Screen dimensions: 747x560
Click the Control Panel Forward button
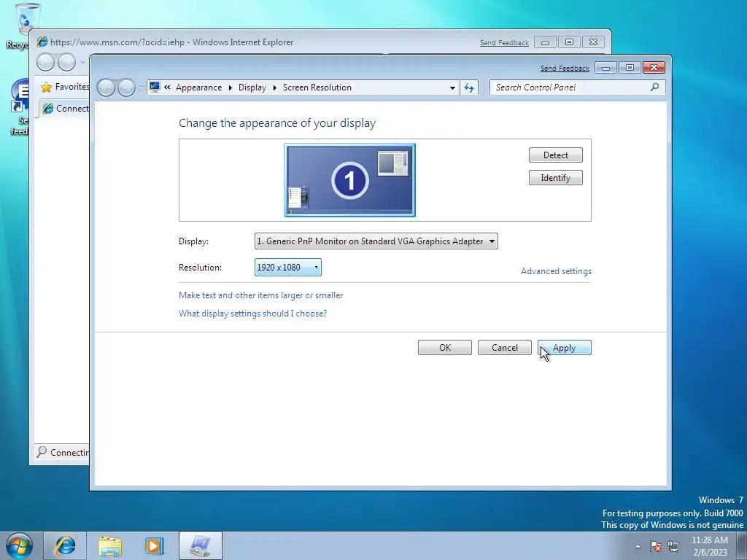126,87
